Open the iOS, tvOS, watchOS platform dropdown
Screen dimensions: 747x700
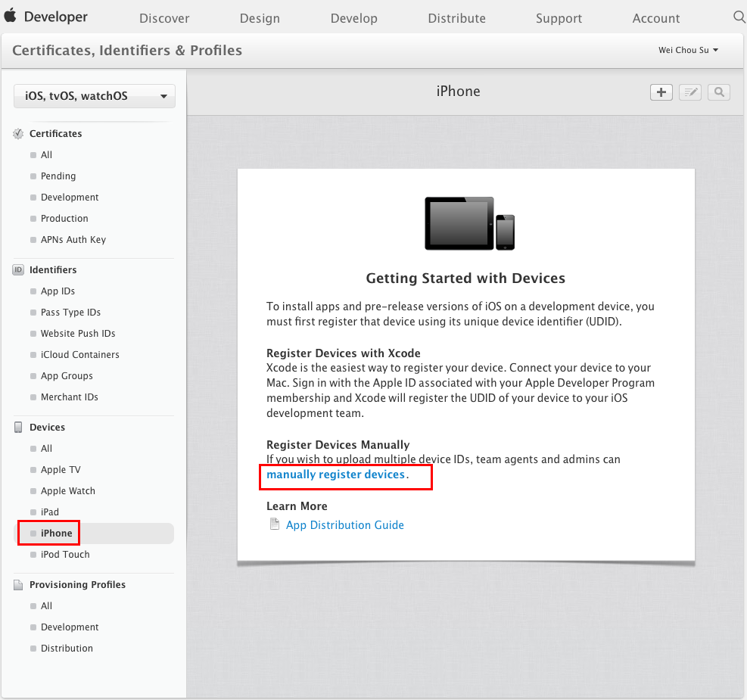click(x=95, y=96)
